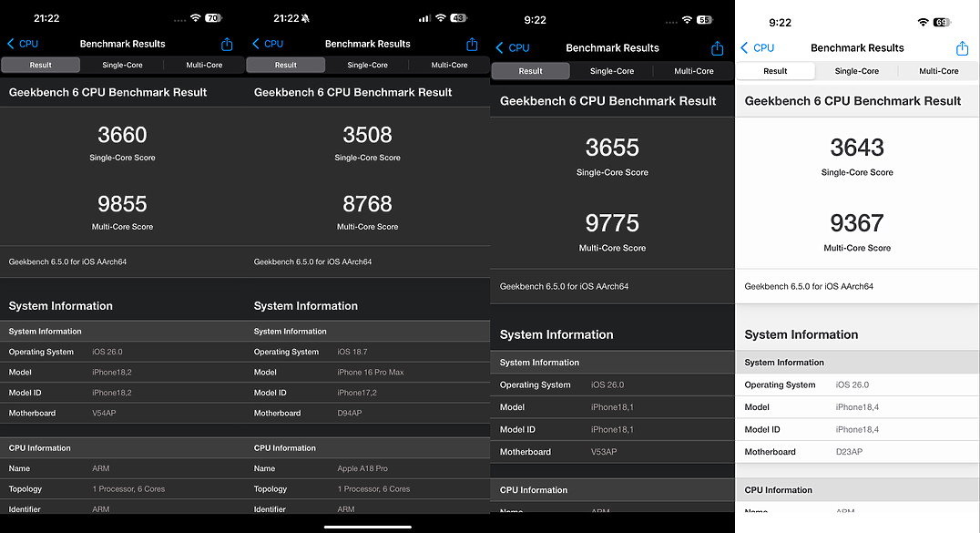Select multi-core score 9367
Viewport: 980px width, 533px height.
click(x=858, y=223)
